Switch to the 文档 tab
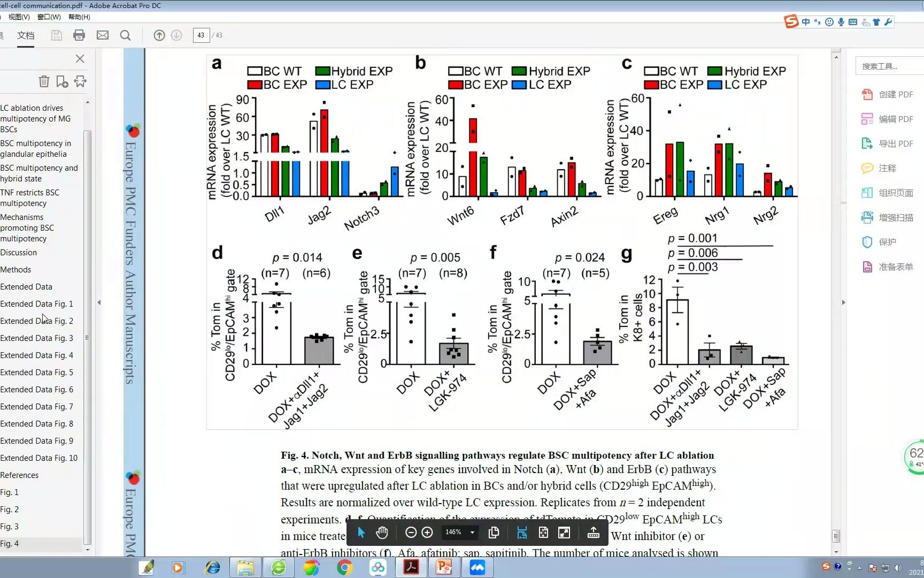The image size is (924, 578). point(26,35)
